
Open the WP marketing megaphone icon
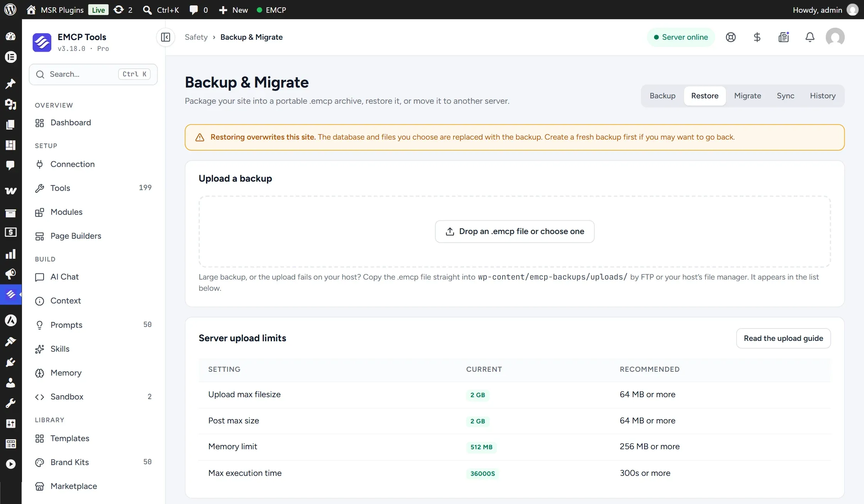[10, 274]
